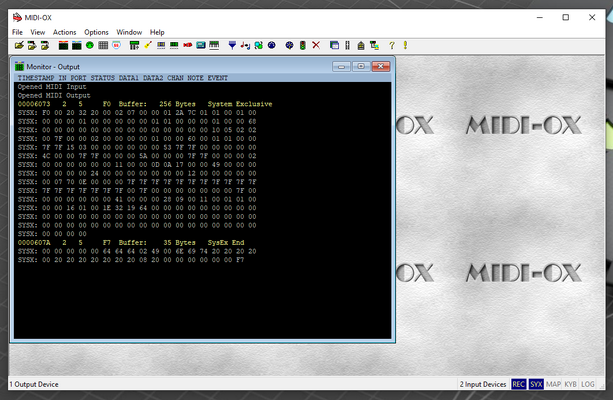Click the blue wheel with yellow center icon

(289, 46)
